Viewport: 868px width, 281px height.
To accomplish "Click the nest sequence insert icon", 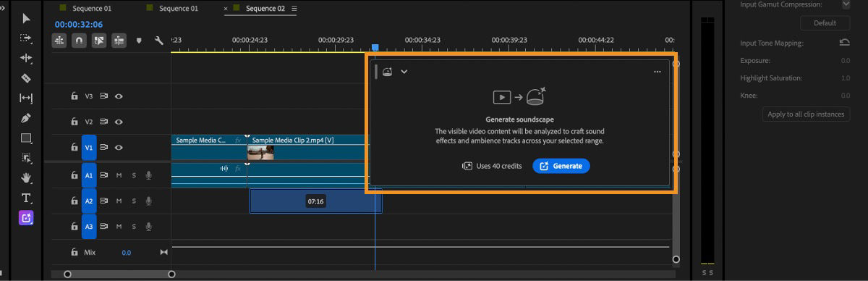I will pyautogui.click(x=59, y=41).
